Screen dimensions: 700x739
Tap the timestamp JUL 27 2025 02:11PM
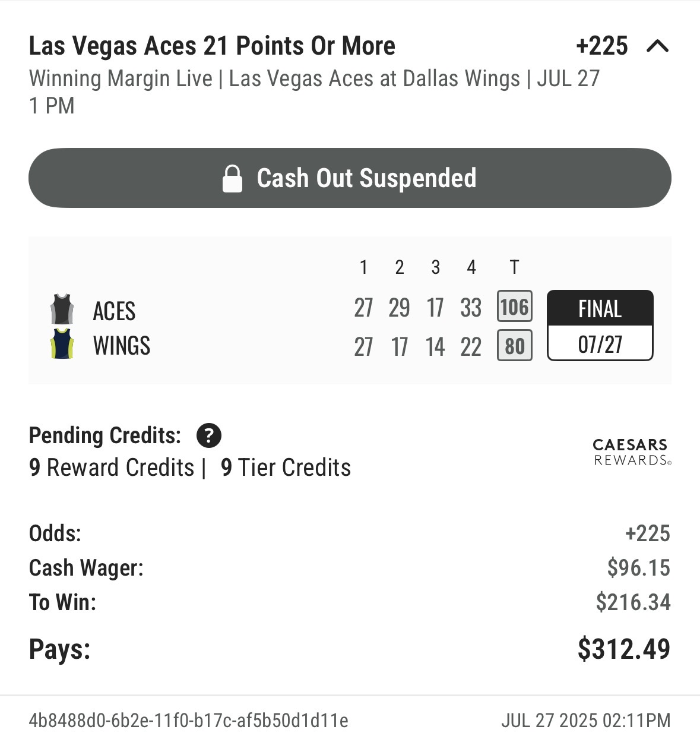[x=586, y=721]
